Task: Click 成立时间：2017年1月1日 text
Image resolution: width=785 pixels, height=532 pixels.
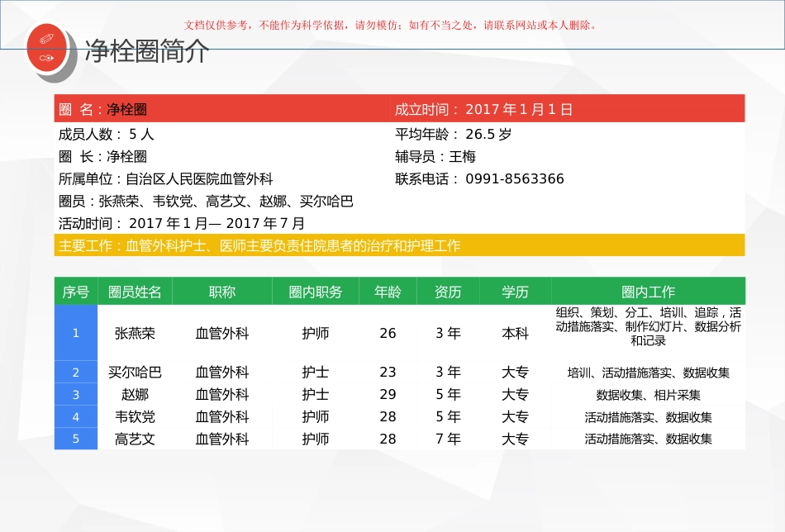Action: click(483, 109)
